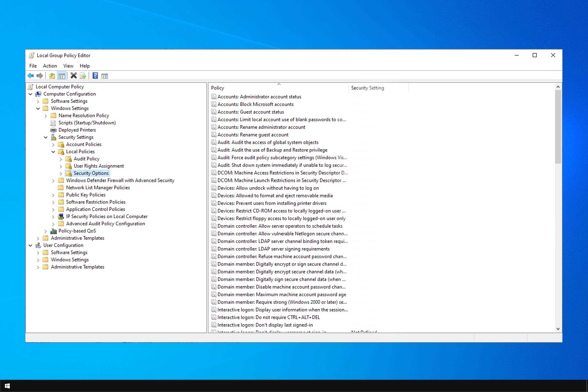588x392 pixels.
Task: Select Audit: Audit the access of global system objects
Action: 268,142
